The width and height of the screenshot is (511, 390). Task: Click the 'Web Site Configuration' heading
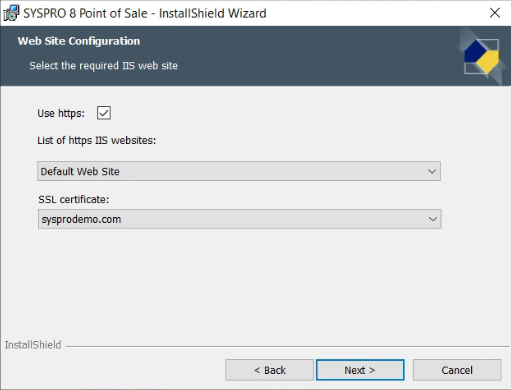[79, 41]
